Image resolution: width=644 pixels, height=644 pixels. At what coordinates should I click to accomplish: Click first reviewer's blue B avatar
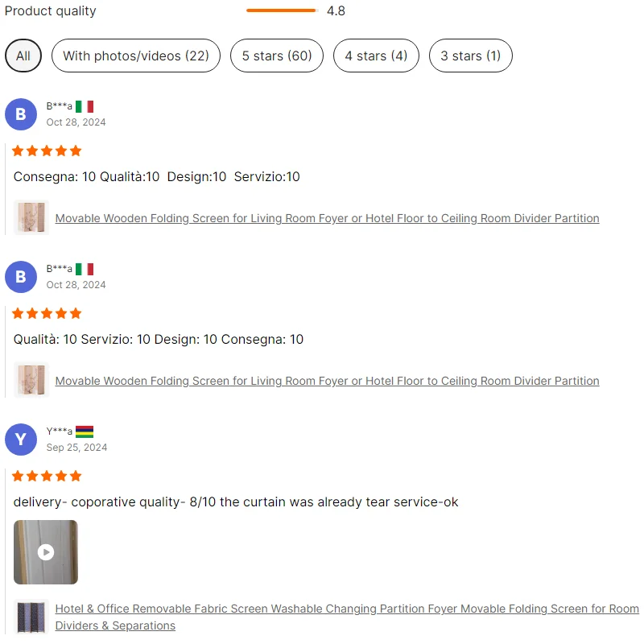[x=21, y=114]
